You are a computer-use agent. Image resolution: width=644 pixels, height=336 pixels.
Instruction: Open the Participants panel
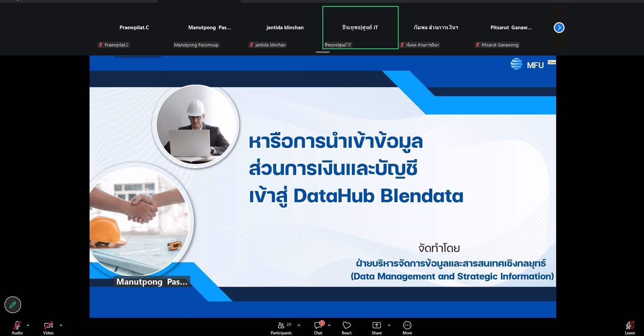[x=281, y=328]
